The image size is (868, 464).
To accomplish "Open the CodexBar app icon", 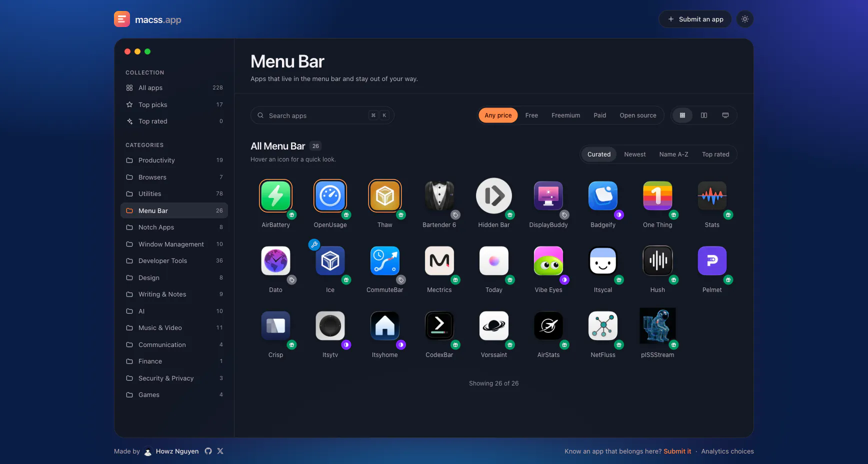I will (439, 325).
